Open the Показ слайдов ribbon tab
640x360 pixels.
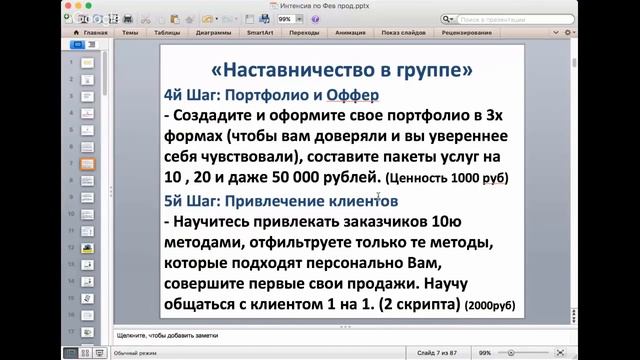tap(403, 33)
